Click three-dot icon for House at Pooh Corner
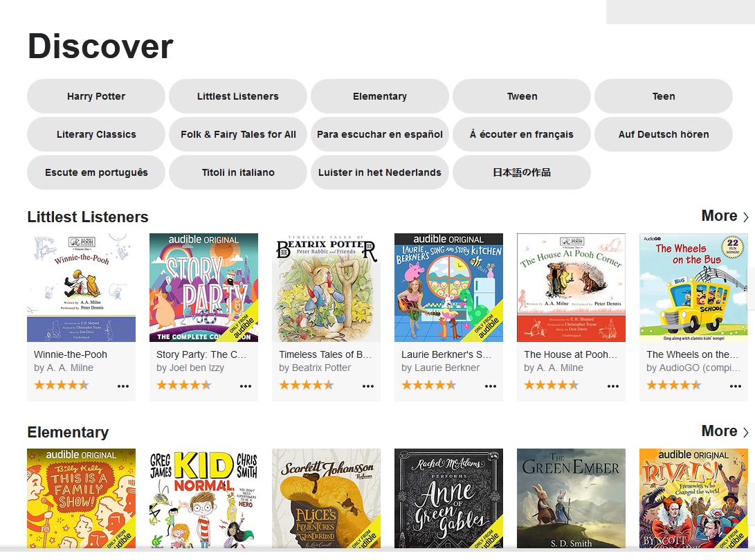Image resolution: width=755 pixels, height=560 pixels. pos(613,386)
